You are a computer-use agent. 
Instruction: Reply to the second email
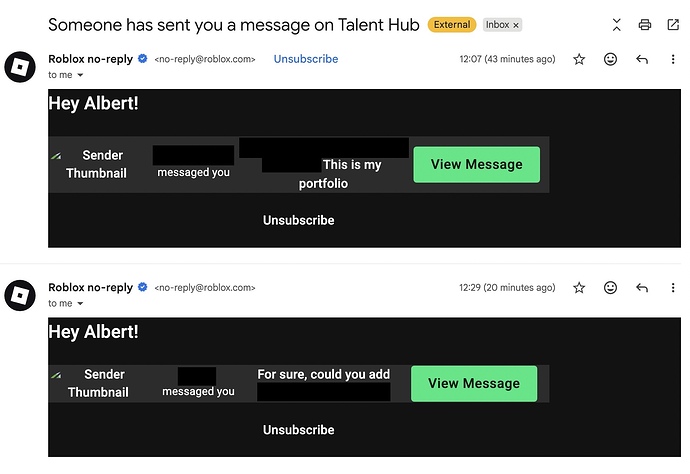click(x=642, y=288)
